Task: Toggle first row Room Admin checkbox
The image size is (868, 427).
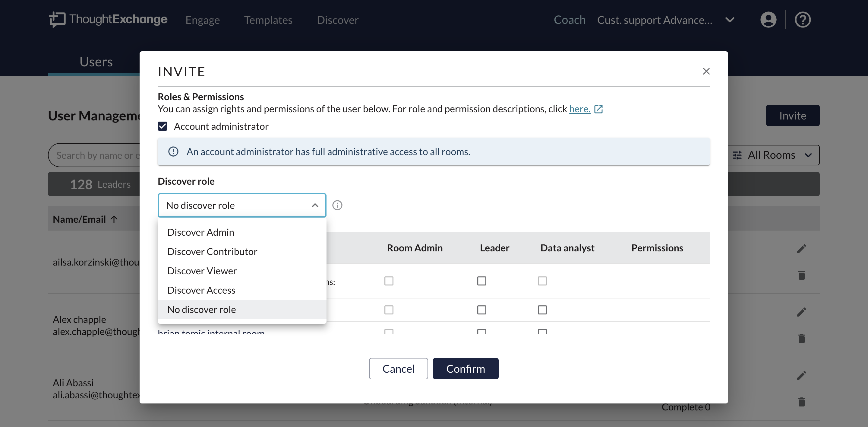Action: 389,281
